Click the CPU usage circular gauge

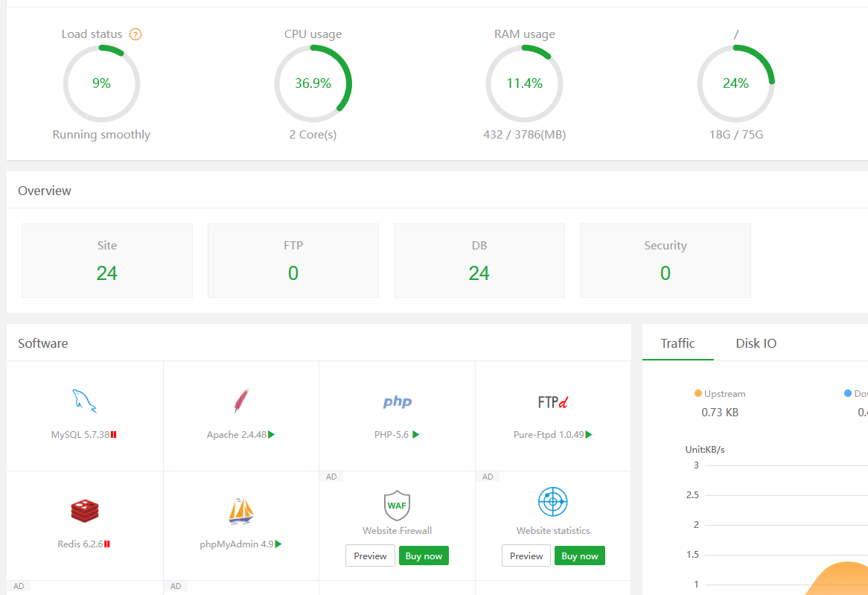tap(313, 83)
